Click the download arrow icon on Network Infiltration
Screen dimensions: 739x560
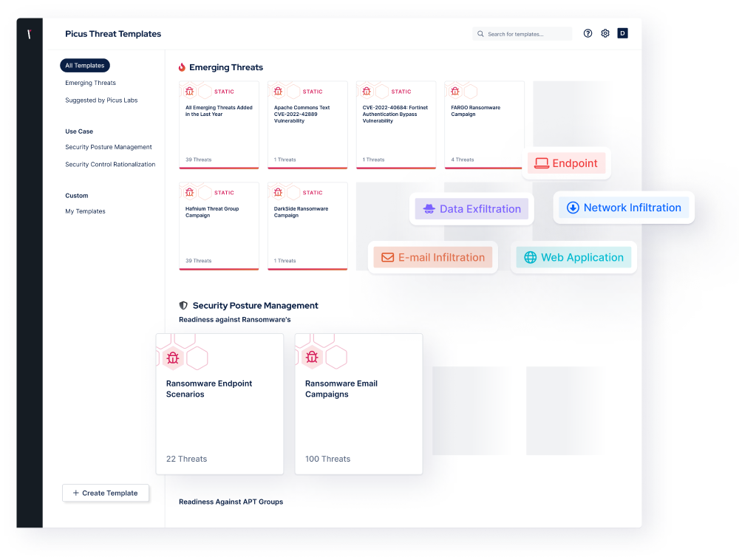[573, 208]
